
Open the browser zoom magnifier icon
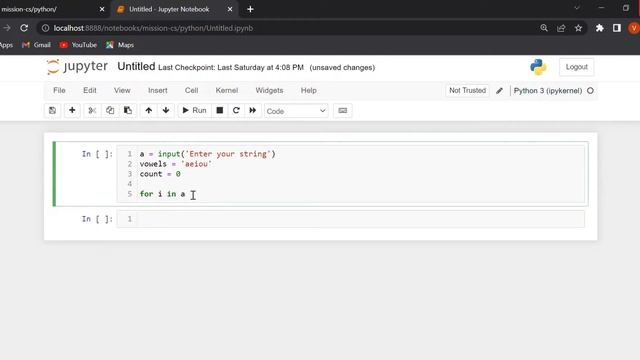click(x=544, y=28)
